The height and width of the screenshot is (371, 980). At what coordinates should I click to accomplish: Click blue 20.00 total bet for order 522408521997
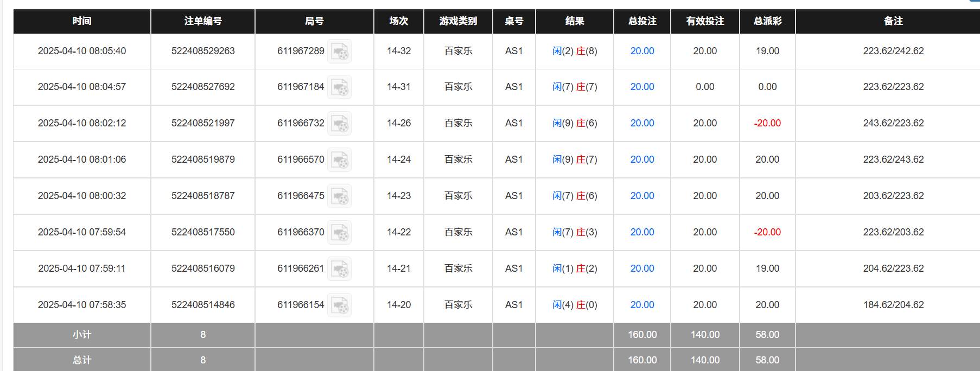642,123
